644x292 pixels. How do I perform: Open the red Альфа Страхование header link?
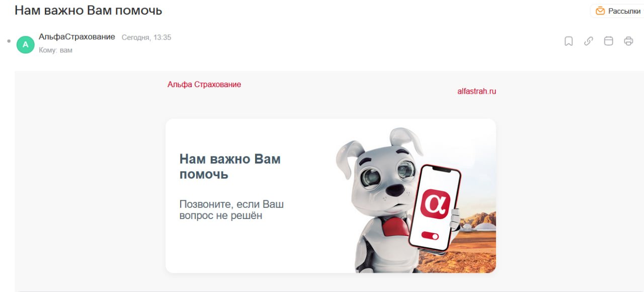point(204,85)
